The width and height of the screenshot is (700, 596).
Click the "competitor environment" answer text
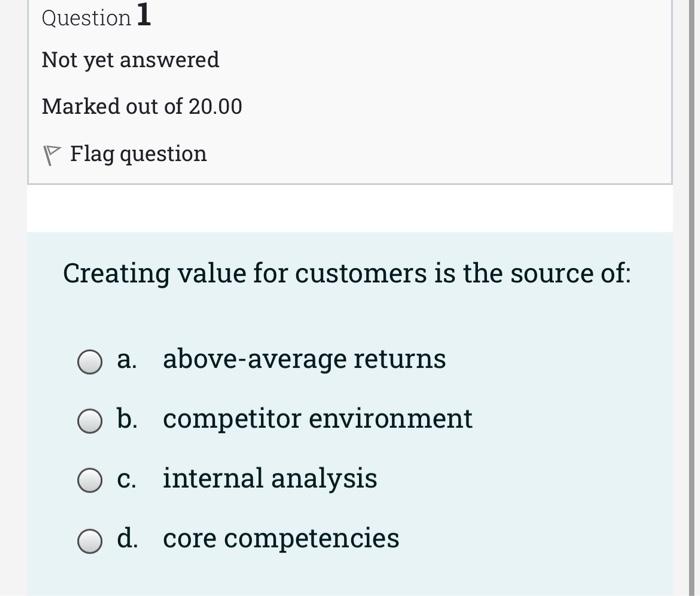tap(317, 419)
